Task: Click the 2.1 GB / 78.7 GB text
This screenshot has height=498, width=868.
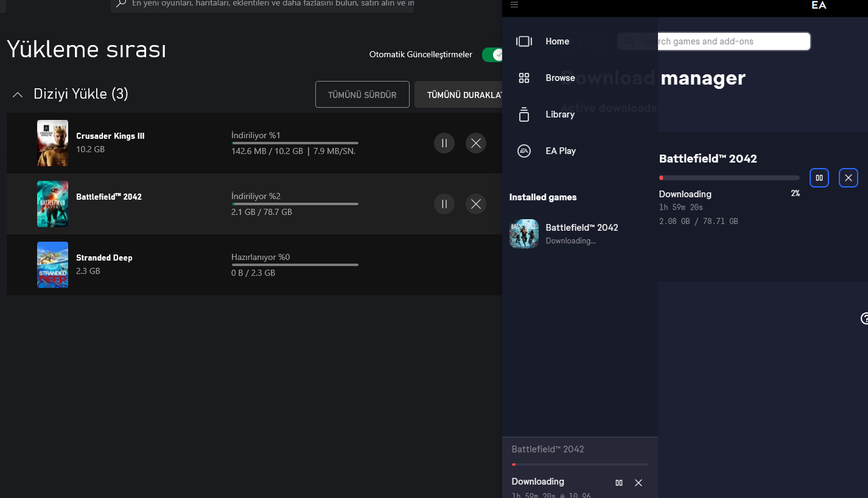Action: click(x=262, y=212)
